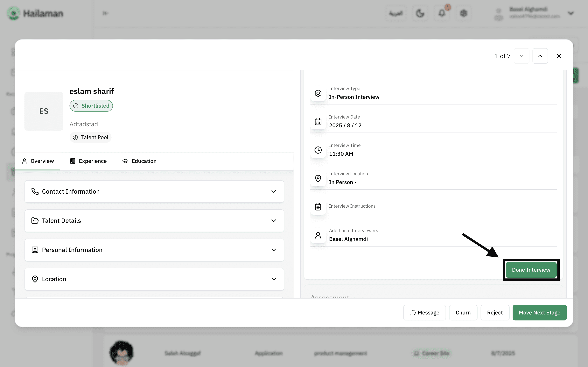Switch language to Arabic

pos(396,13)
